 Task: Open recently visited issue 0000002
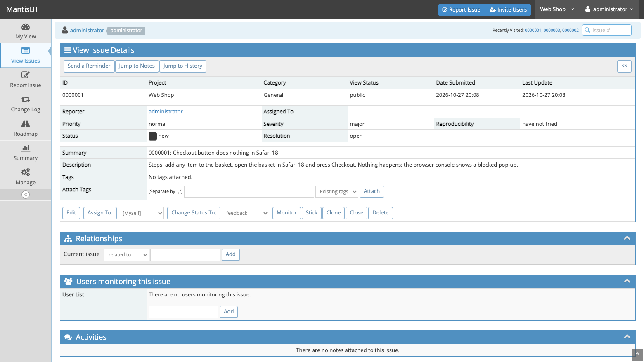(x=571, y=31)
